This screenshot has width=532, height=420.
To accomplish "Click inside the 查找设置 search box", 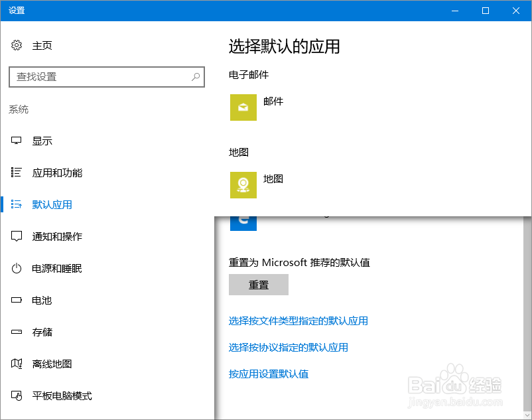I will pyautogui.click(x=106, y=77).
